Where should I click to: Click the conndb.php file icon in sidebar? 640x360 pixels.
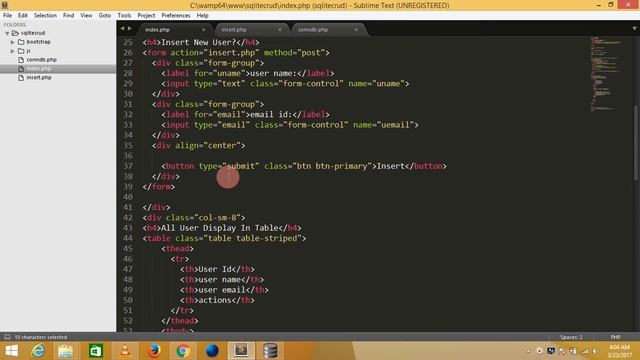(21, 60)
